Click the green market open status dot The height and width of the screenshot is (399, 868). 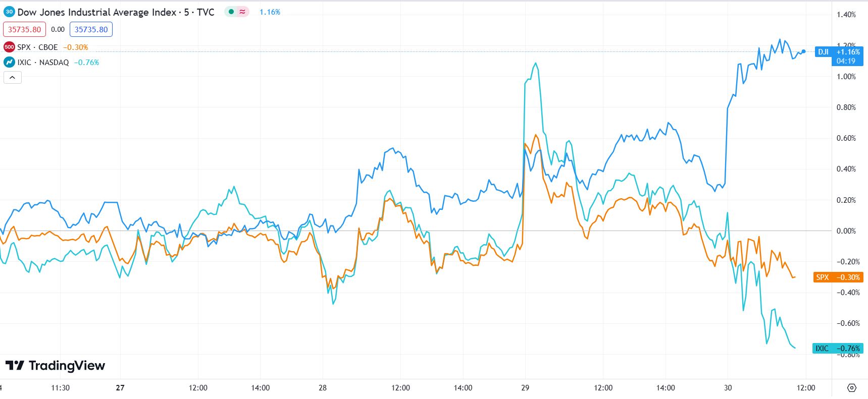click(231, 12)
